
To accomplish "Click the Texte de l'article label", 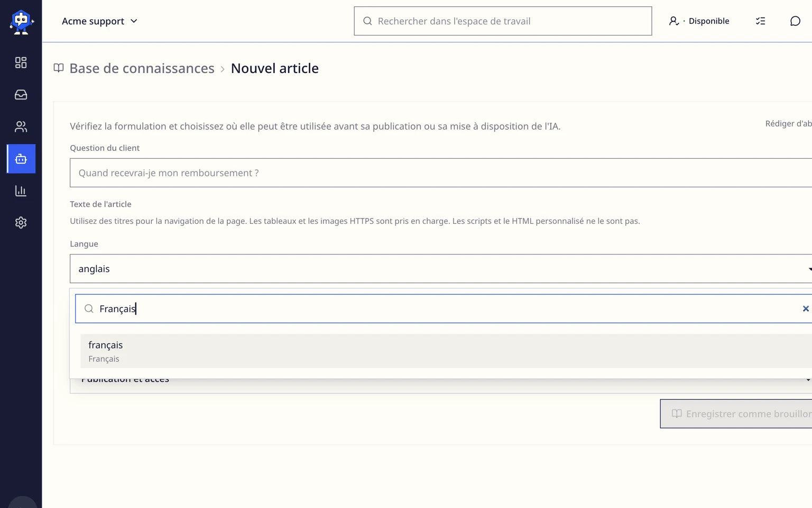I will [x=100, y=204].
